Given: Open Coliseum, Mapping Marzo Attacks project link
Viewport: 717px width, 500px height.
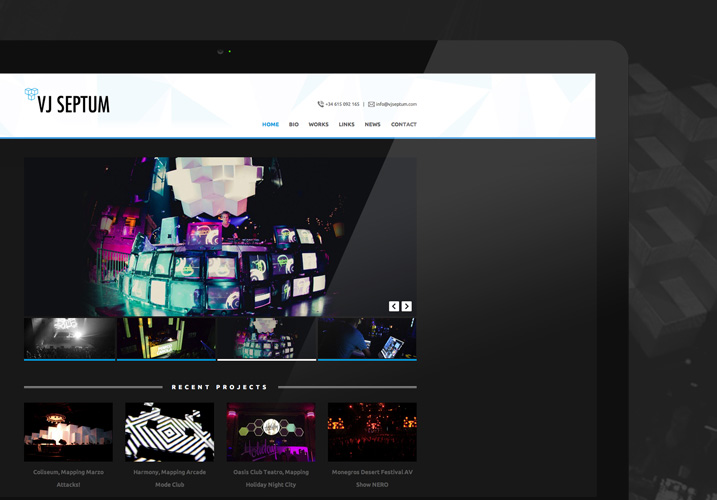Looking at the screenshot, I should coord(68,477).
